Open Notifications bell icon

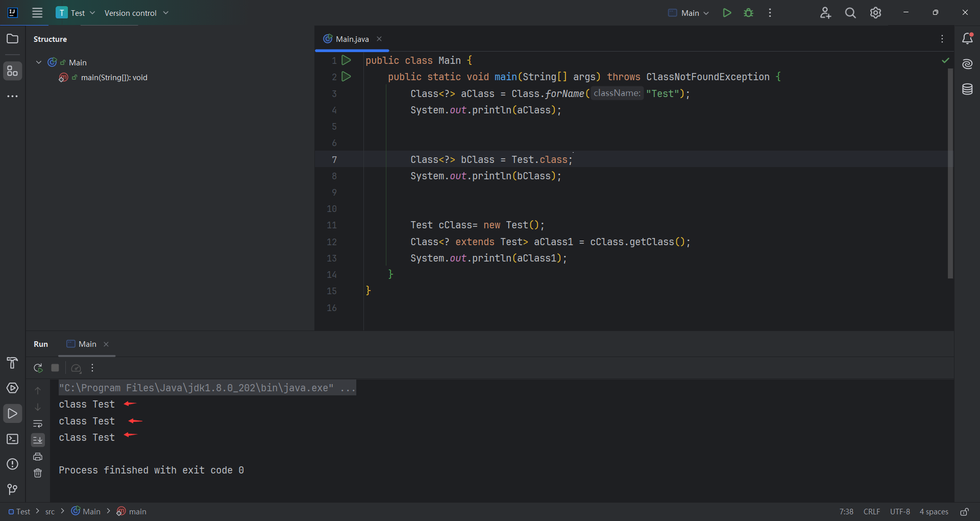967,38
